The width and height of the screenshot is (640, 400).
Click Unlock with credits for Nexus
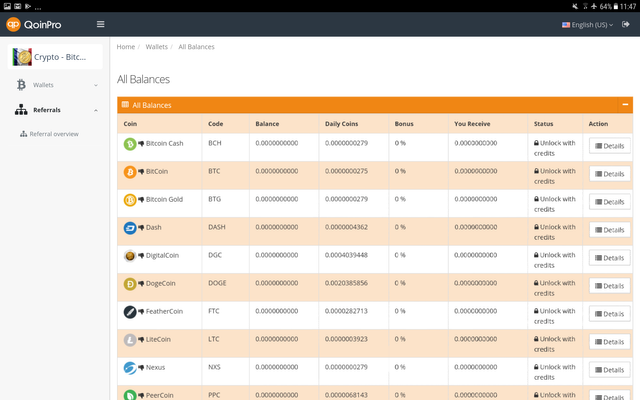click(555, 372)
